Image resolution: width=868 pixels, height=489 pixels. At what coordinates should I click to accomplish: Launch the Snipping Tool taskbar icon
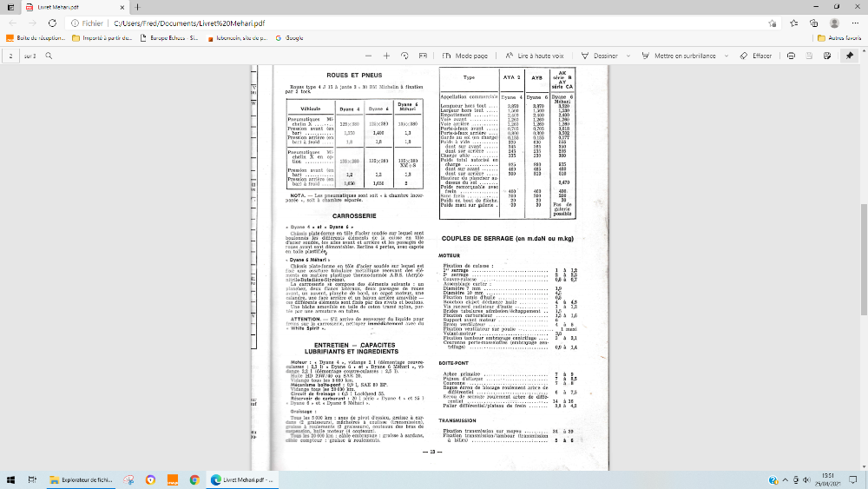click(x=128, y=480)
